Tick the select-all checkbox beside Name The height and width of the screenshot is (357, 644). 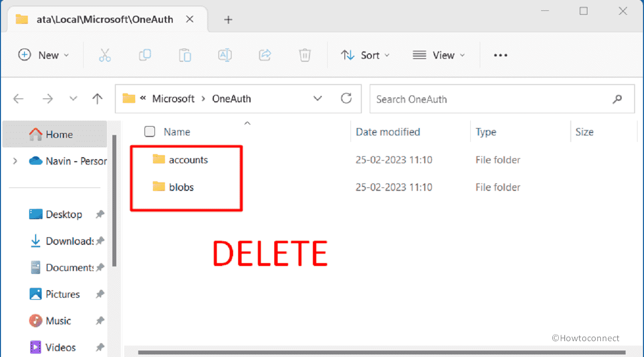pyautogui.click(x=149, y=132)
